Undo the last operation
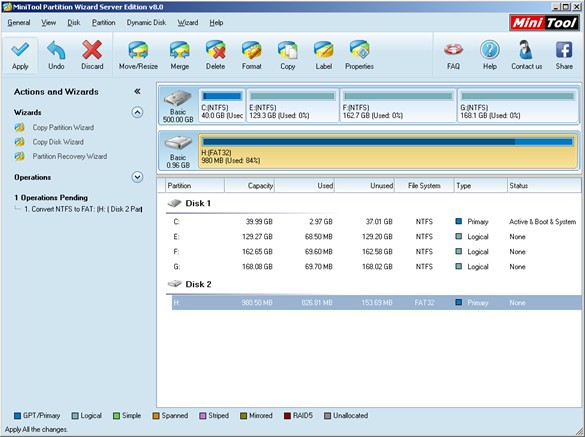This screenshot has height=437, width=585. (x=56, y=55)
